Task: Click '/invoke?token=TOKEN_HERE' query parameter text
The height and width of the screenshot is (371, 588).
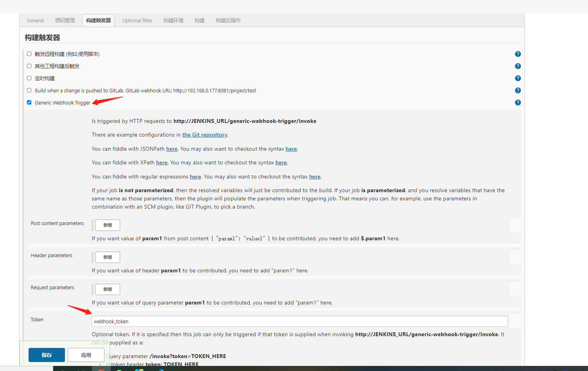Action: 188,356
